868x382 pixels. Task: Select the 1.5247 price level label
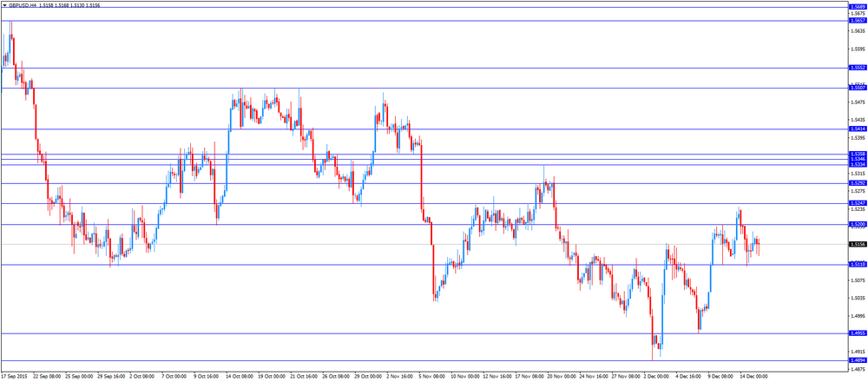tap(858, 204)
